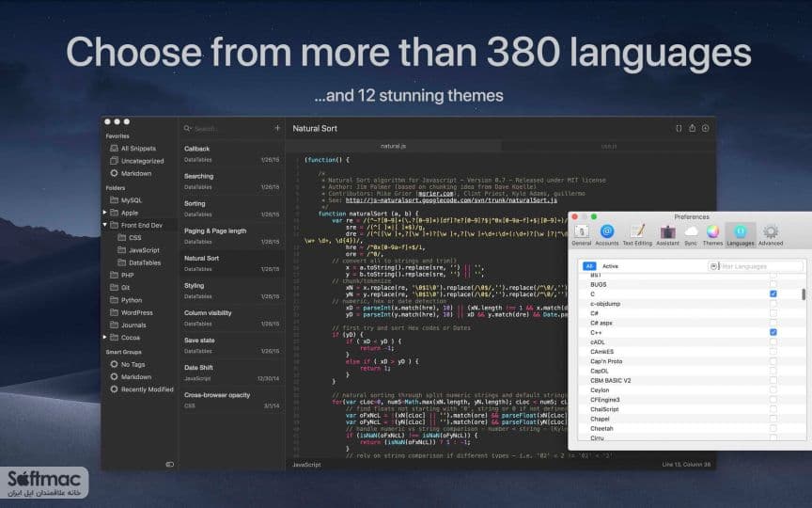The image size is (812, 508).
Task: Select the CSS subfolder
Action: pyautogui.click(x=130, y=237)
